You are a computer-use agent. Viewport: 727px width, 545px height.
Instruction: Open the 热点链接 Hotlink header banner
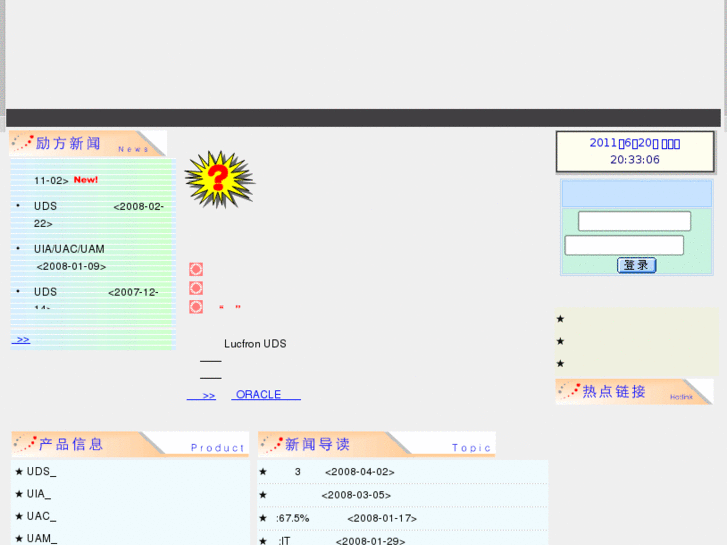[x=634, y=392]
